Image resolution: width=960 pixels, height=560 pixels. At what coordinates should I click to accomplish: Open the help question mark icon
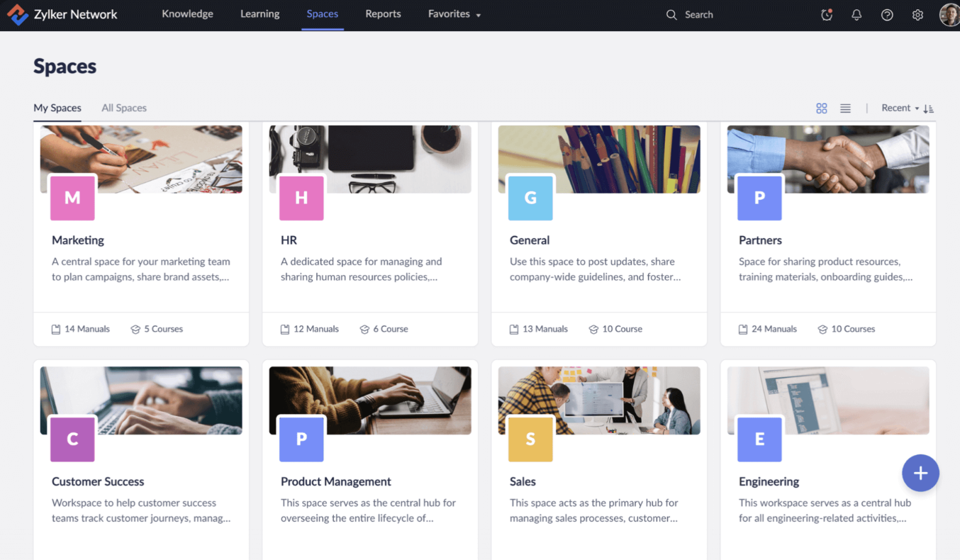tap(887, 15)
